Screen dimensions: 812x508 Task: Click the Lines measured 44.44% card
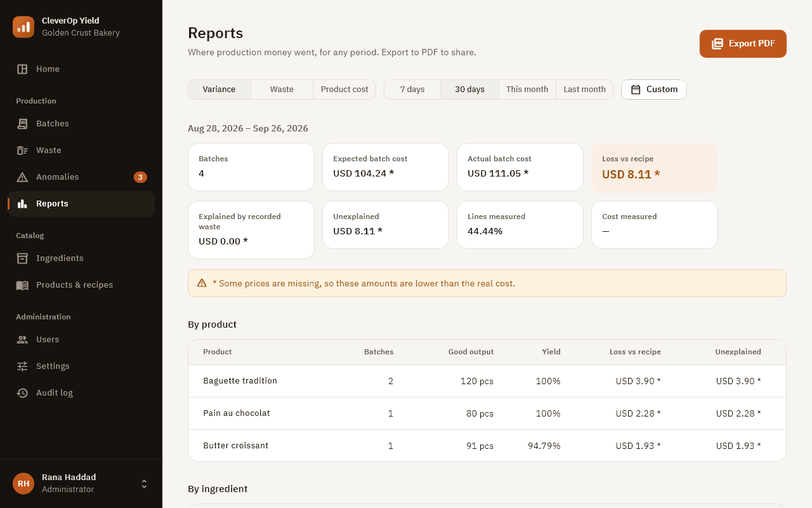(x=520, y=225)
